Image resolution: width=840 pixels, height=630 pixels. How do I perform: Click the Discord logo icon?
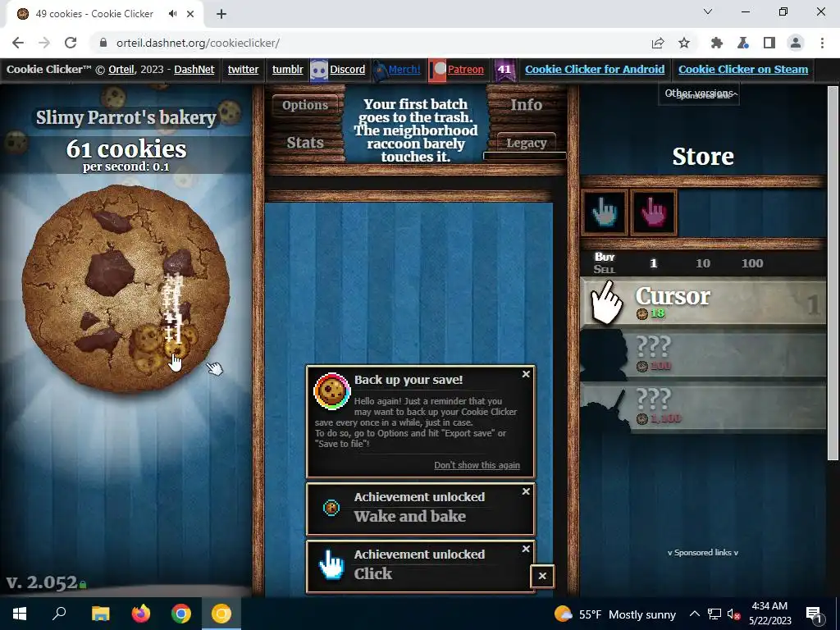319,71
